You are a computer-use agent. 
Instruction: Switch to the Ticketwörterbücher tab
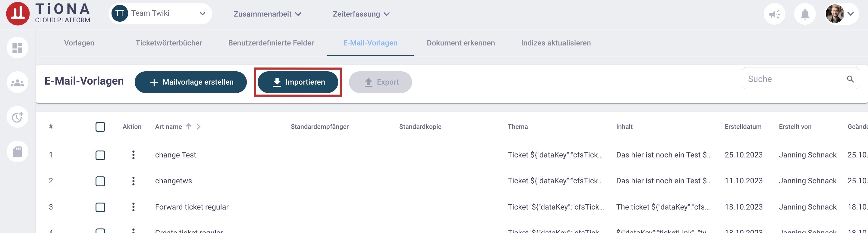click(x=169, y=43)
